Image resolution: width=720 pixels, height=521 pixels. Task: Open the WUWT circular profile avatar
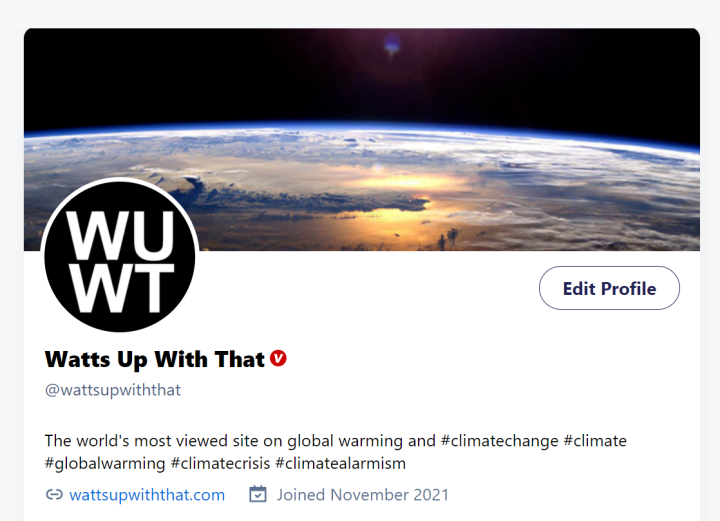[x=120, y=255]
